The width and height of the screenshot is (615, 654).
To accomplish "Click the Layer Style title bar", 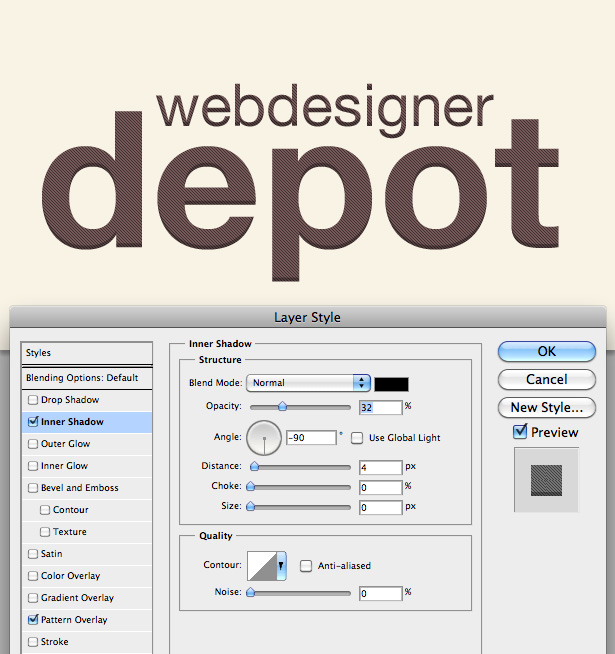I will 308,317.
